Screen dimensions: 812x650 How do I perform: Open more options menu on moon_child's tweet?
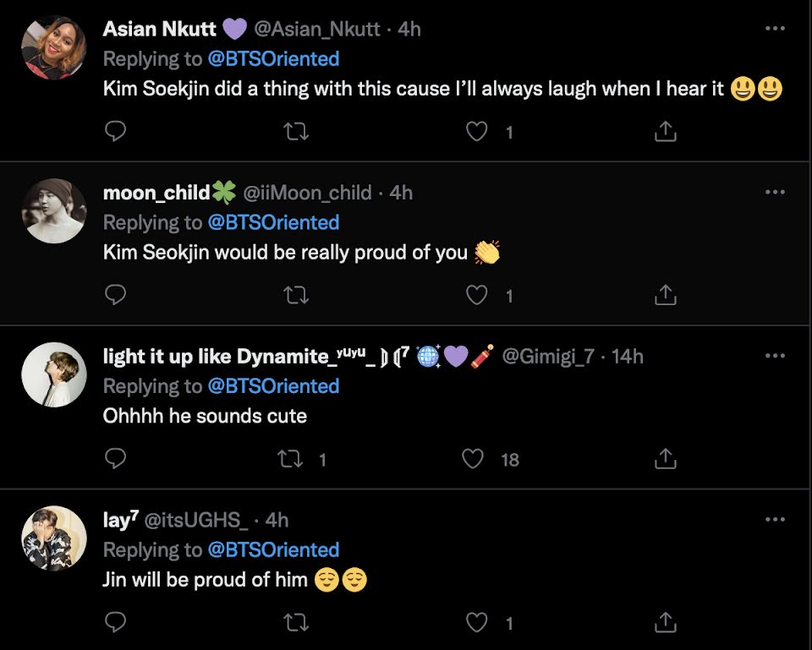coord(775,193)
